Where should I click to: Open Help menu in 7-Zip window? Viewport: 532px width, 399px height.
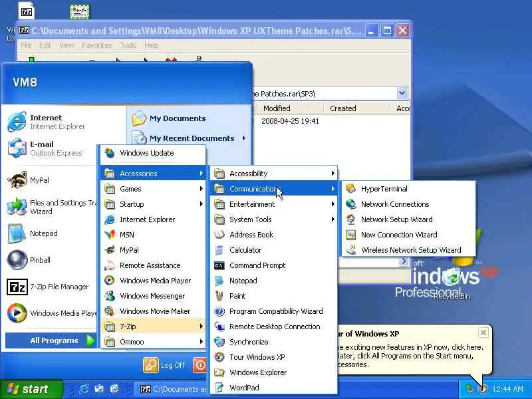click(x=152, y=45)
